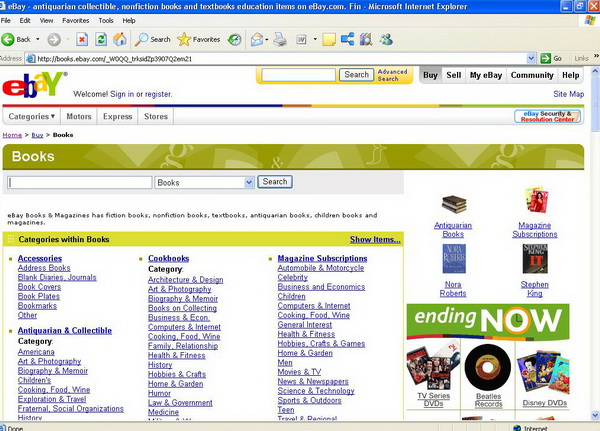Screen dimensions: 600x431
Task: Click the green Go arrow icon
Action: [x=545, y=58]
